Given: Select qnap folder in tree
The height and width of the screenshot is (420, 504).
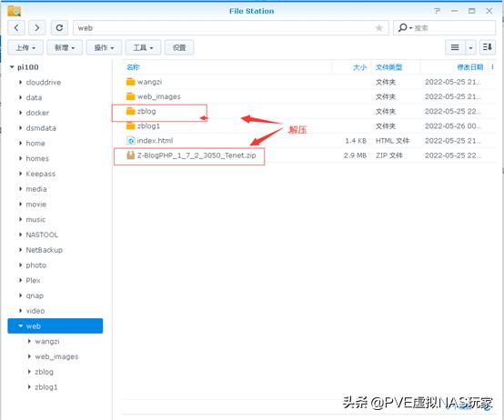Looking at the screenshot, I should point(35,295).
